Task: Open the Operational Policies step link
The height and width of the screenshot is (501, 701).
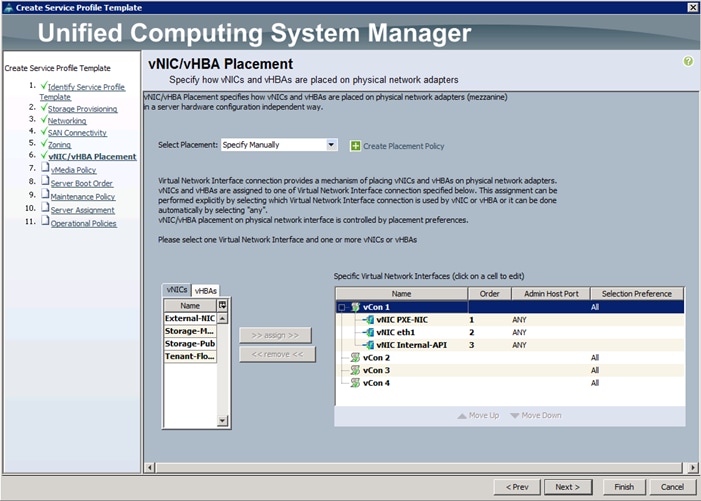Action: point(83,223)
